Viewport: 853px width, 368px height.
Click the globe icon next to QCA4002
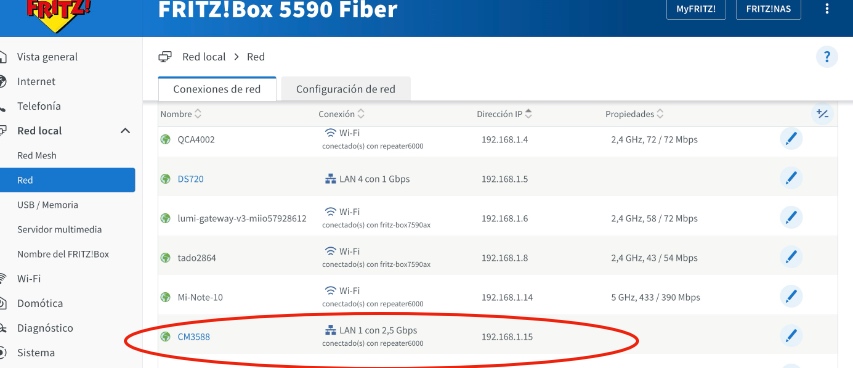click(x=165, y=139)
